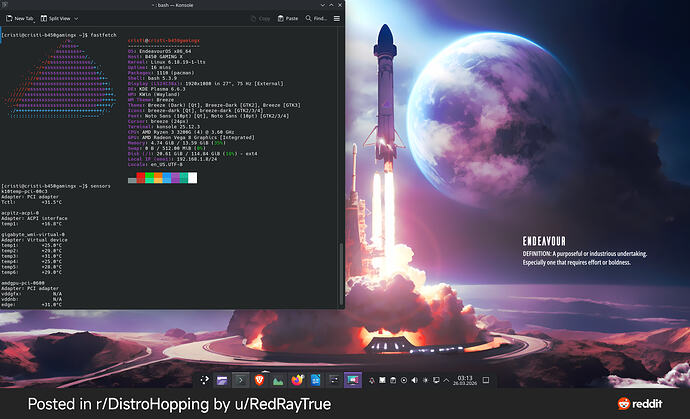Open the sliders settings icon in panel

tap(334, 380)
